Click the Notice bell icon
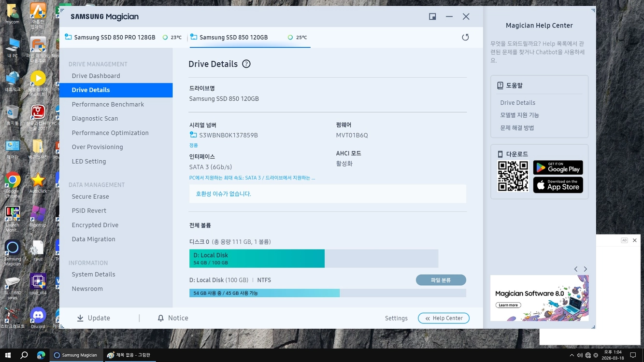This screenshot has width=644, height=362. click(161, 318)
